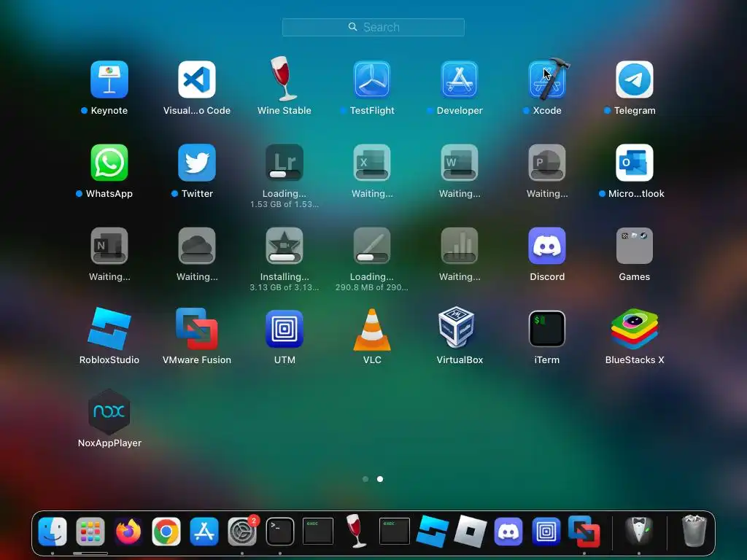Click the "290.8 MB of 290..." size text
The width and height of the screenshot is (747, 560).
(x=372, y=287)
